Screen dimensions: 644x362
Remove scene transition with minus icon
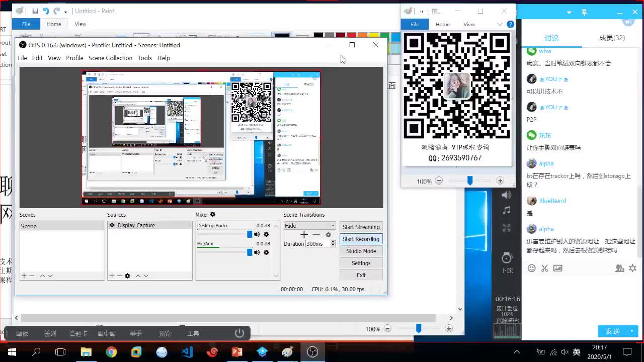316,235
